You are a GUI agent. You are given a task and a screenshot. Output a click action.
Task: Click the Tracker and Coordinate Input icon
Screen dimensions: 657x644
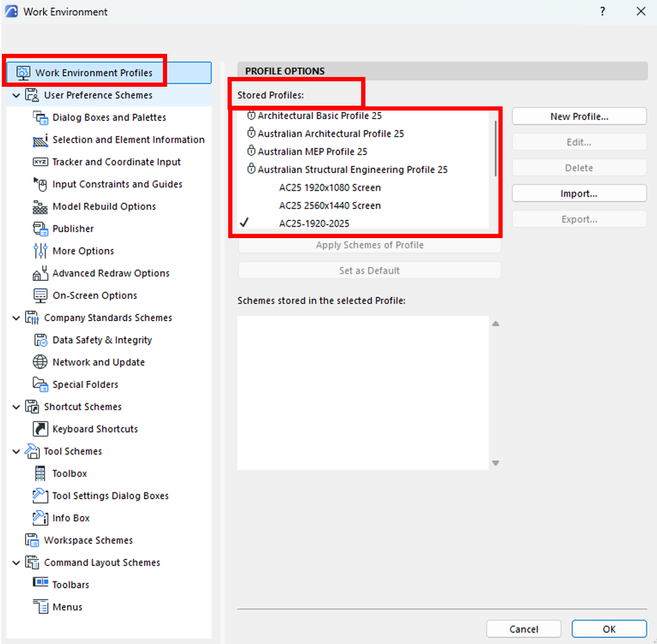40,162
